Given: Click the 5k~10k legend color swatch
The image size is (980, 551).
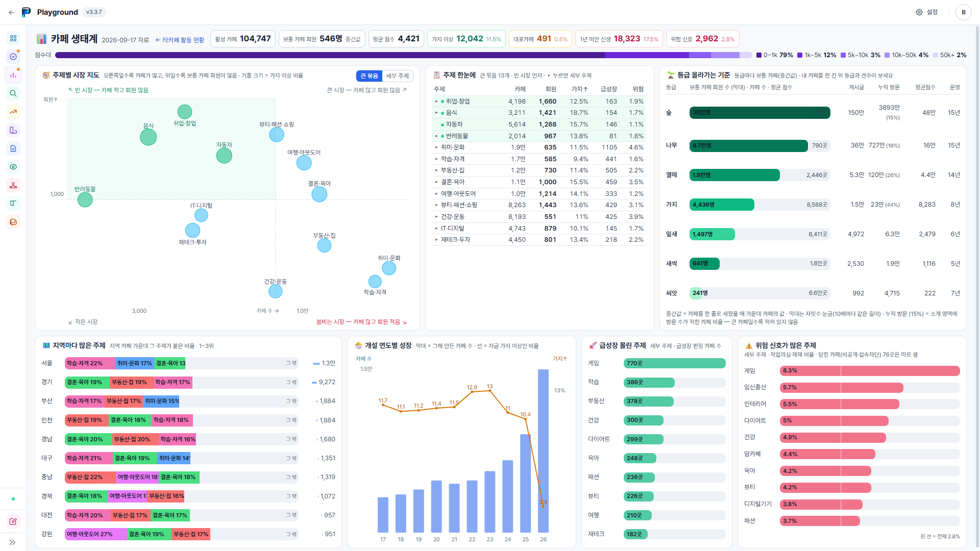Looking at the screenshot, I should click(843, 55).
